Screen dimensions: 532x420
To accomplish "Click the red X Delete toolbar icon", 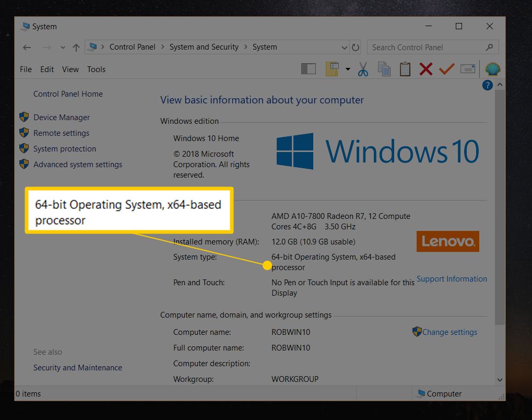I will [x=426, y=69].
